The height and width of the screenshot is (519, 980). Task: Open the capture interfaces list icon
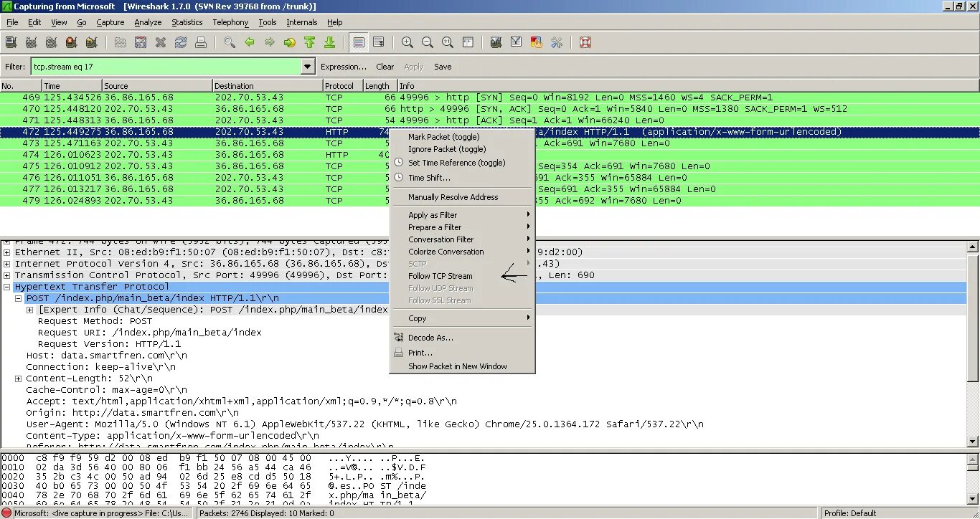[x=11, y=42]
